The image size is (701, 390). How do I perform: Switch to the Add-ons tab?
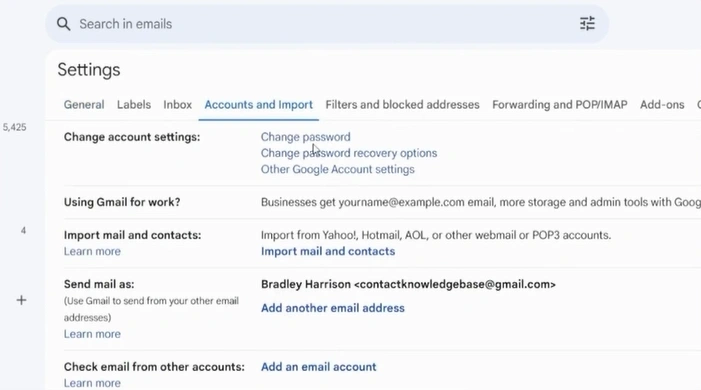click(x=662, y=105)
